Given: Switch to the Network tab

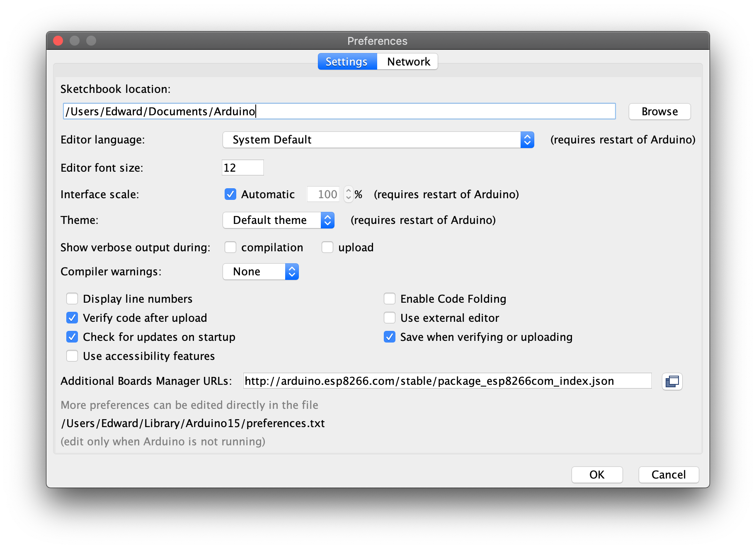Looking at the screenshot, I should click(x=408, y=62).
